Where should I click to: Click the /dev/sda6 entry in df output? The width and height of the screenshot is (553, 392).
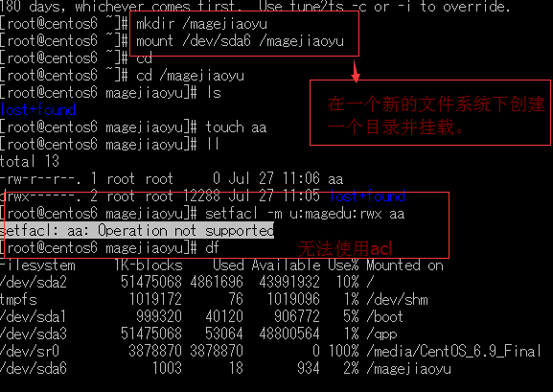click(x=34, y=369)
